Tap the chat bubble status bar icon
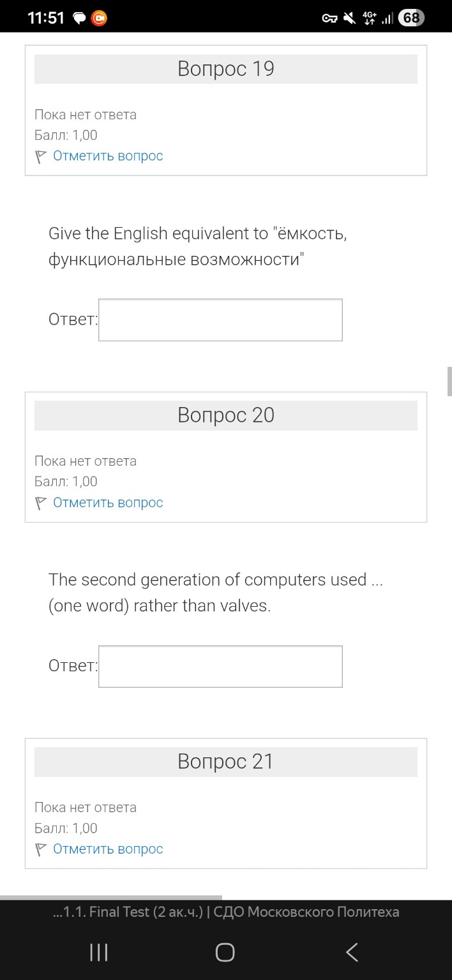The height and width of the screenshot is (980, 452). [x=80, y=19]
